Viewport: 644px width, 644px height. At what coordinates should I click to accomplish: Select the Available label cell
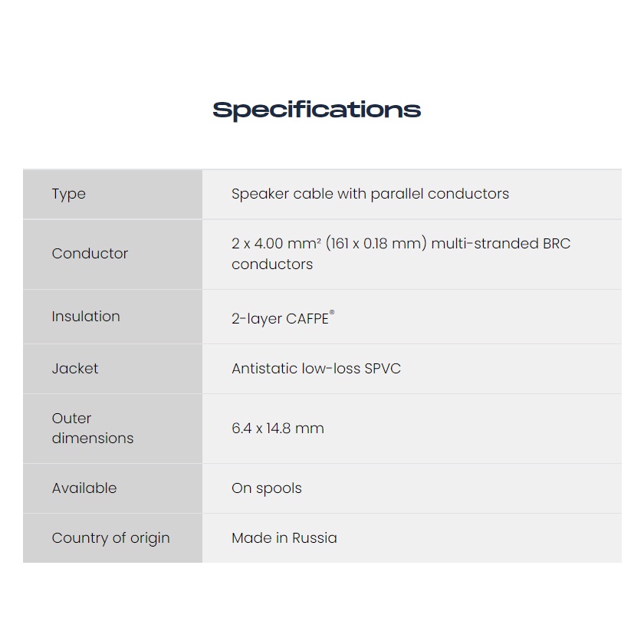(x=113, y=488)
